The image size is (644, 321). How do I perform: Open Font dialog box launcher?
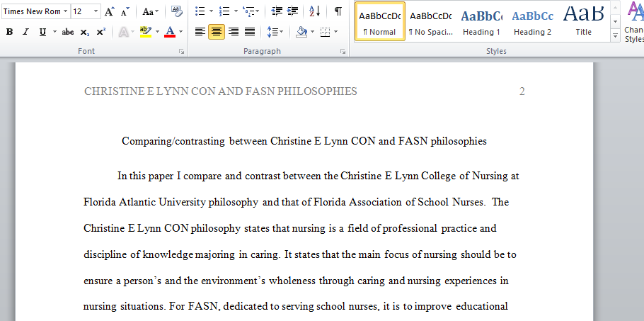tap(181, 52)
